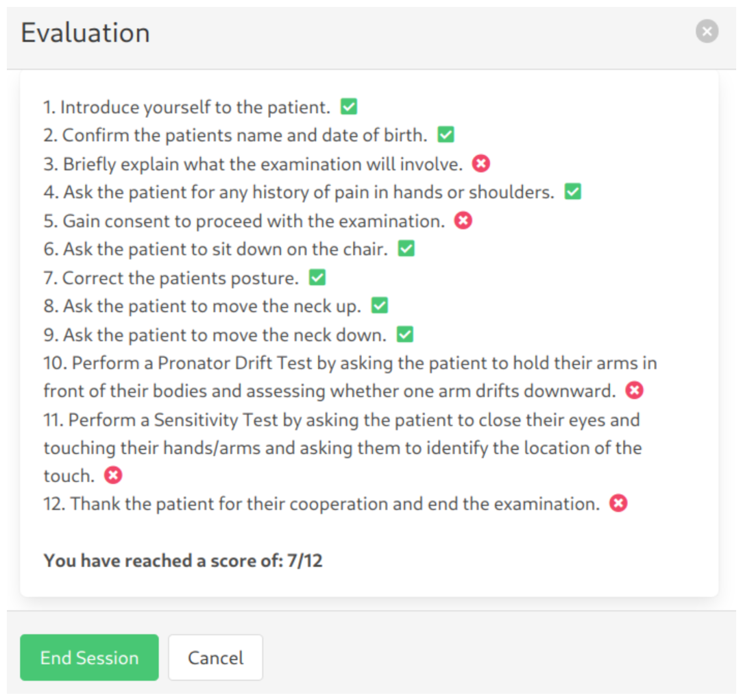Click the score of 7/12 text

[183, 561]
